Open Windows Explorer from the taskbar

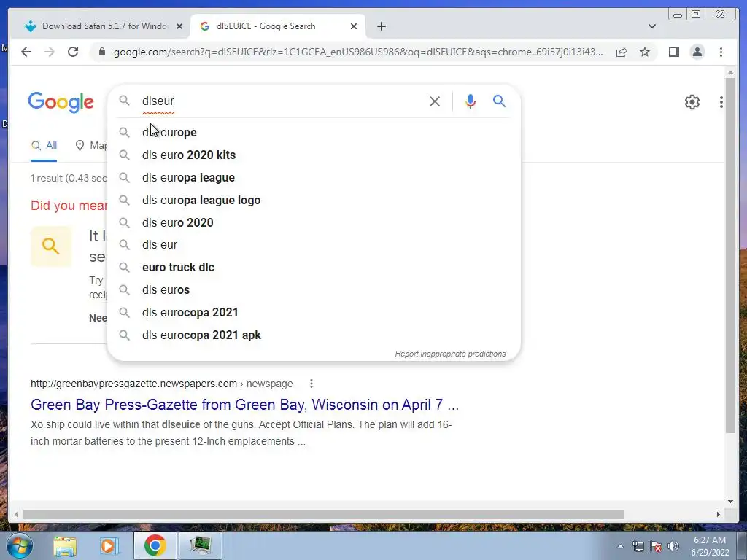(65, 545)
